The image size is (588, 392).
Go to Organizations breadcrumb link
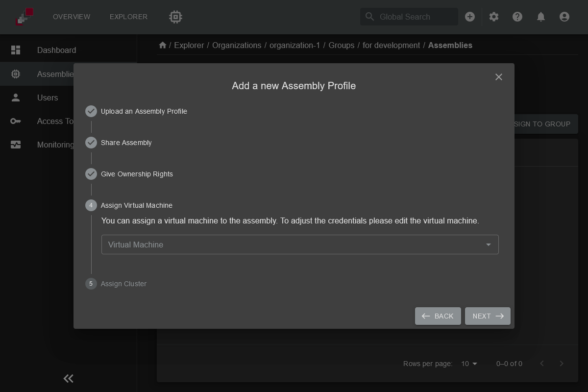(237, 45)
